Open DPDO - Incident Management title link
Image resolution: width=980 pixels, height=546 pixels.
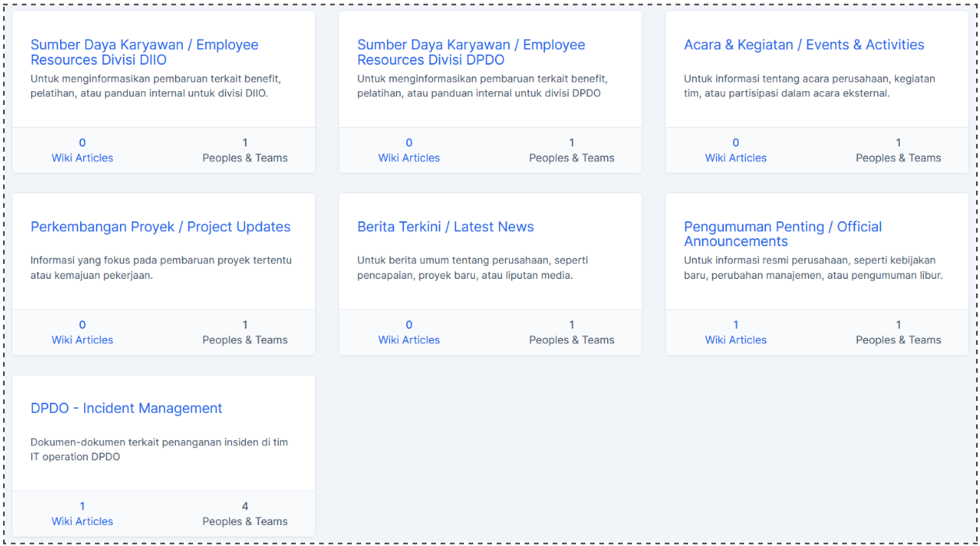[x=126, y=408]
